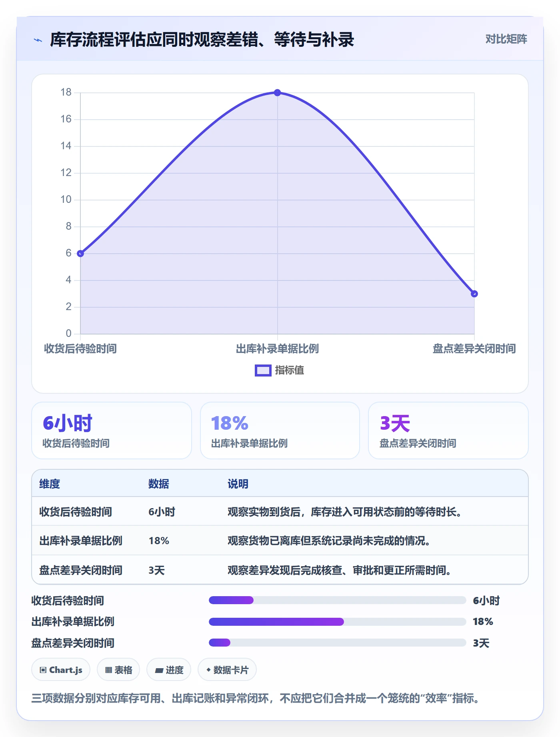Click the 对比矩阵 label in the header

click(506, 39)
